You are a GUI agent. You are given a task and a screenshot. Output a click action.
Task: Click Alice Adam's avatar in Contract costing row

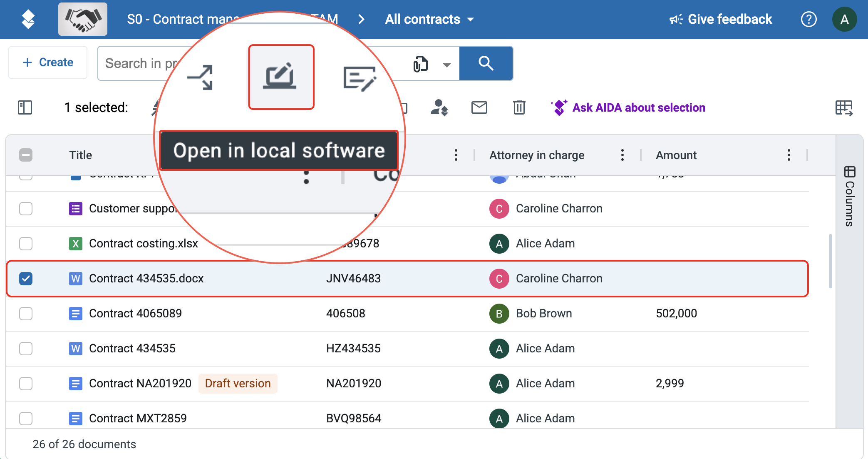click(x=499, y=244)
